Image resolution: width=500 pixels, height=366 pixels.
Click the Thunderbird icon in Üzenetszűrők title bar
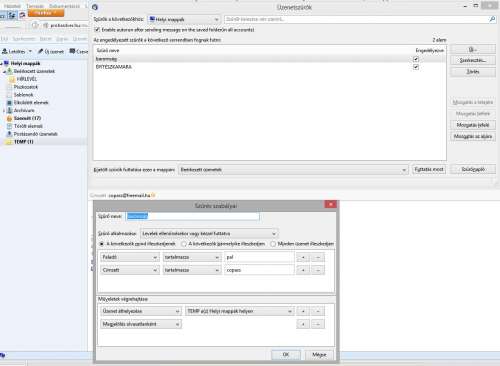[x=95, y=7]
